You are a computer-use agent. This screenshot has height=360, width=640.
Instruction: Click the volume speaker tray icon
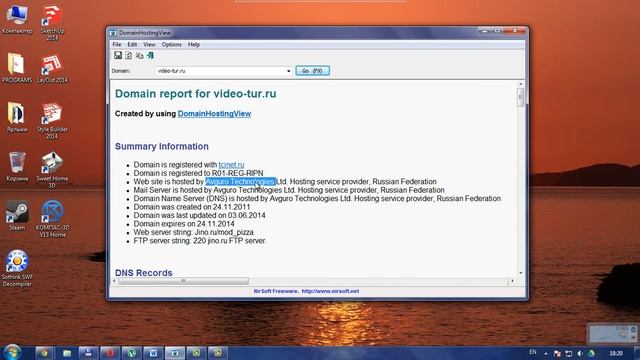click(580, 353)
